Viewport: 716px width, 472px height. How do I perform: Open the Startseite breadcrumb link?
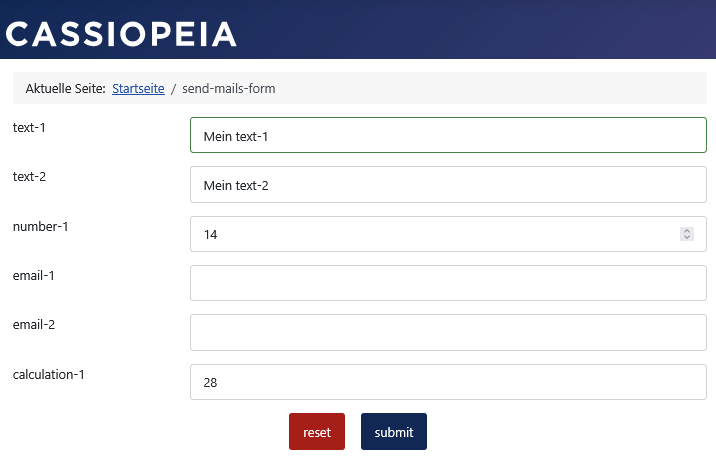click(x=138, y=89)
